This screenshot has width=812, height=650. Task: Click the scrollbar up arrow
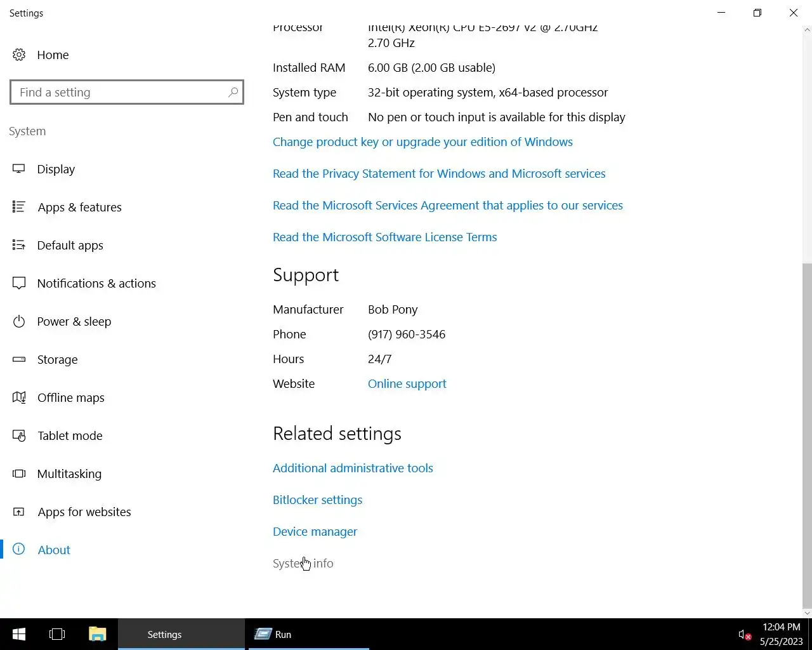pyautogui.click(x=807, y=29)
